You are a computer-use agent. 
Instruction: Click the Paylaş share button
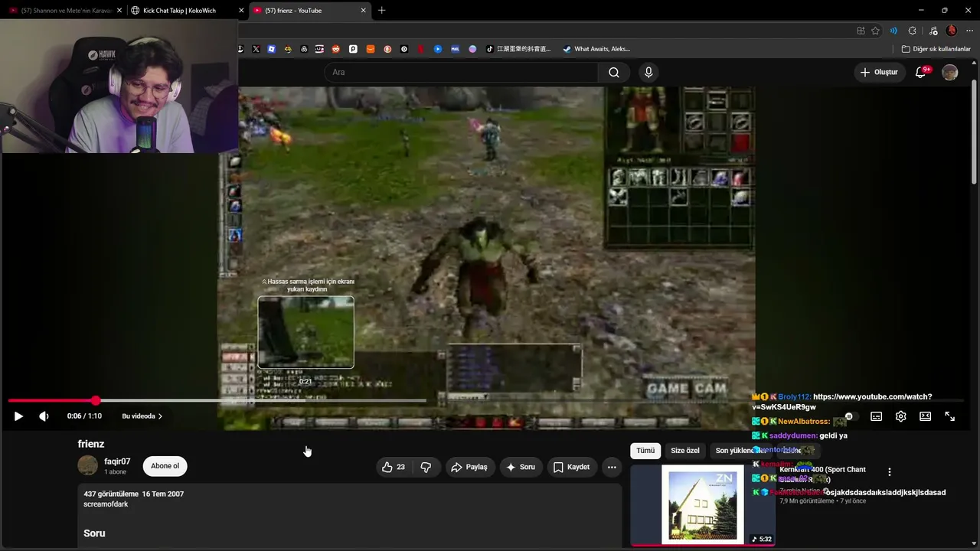point(469,467)
